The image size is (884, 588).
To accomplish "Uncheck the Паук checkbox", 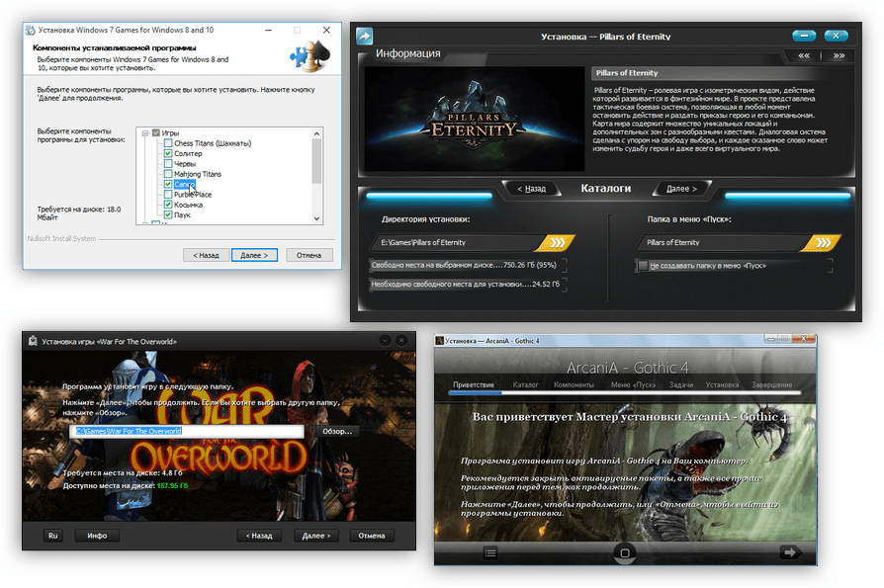I will click(168, 214).
